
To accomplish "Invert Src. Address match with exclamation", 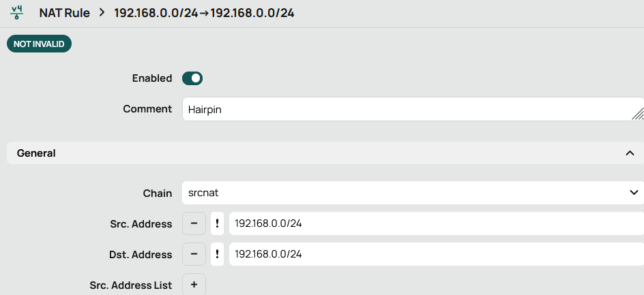I will pyautogui.click(x=217, y=223).
